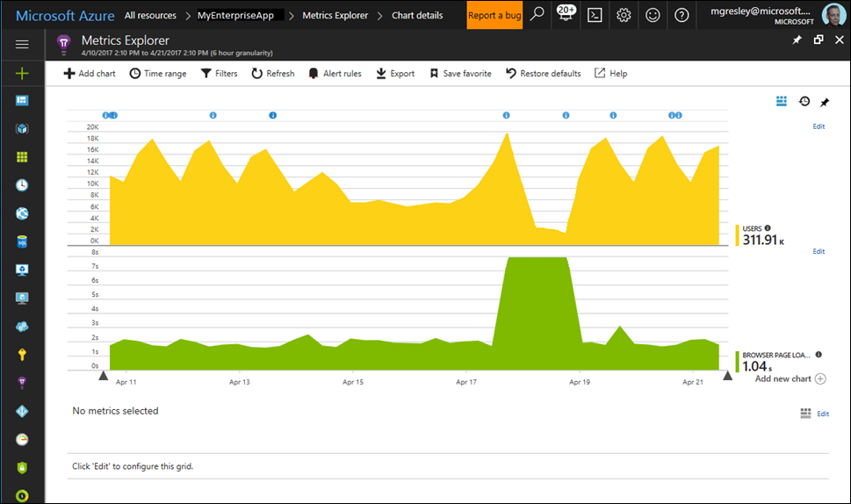This screenshot has height=504, width=851.
Task: Click info icon beside BROWSER PAGE LOA...
Action: [819, 354]
